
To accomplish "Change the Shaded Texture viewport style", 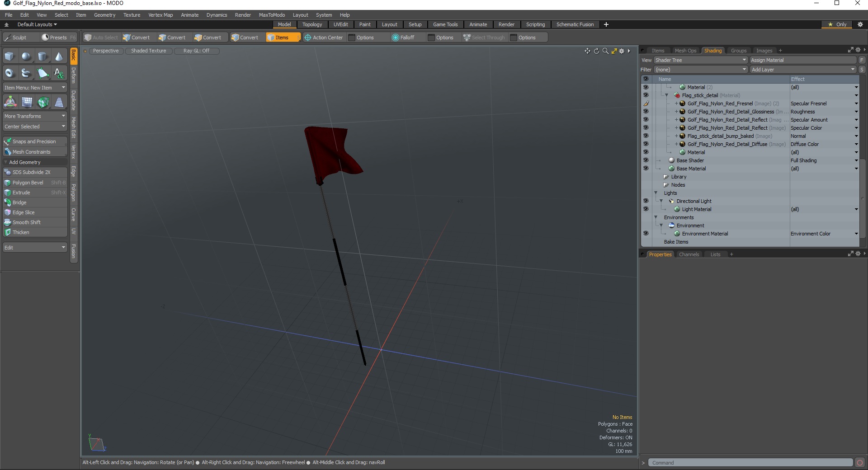I will coord(149,51).
